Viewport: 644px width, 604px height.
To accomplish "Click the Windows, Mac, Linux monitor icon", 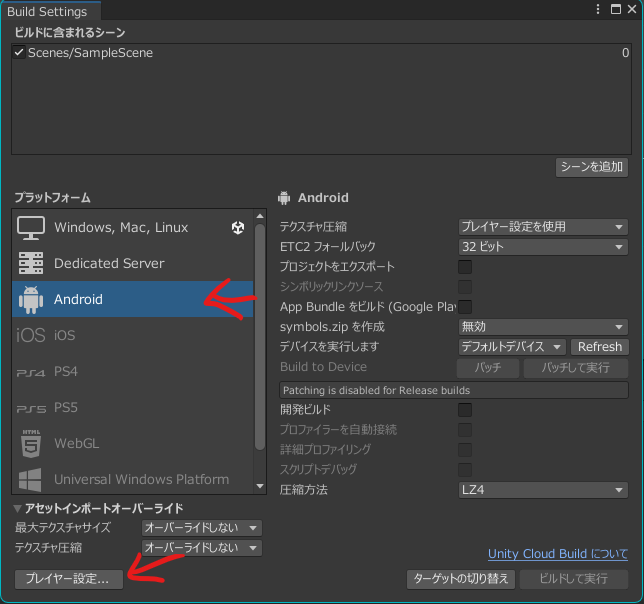I will 31,228.
